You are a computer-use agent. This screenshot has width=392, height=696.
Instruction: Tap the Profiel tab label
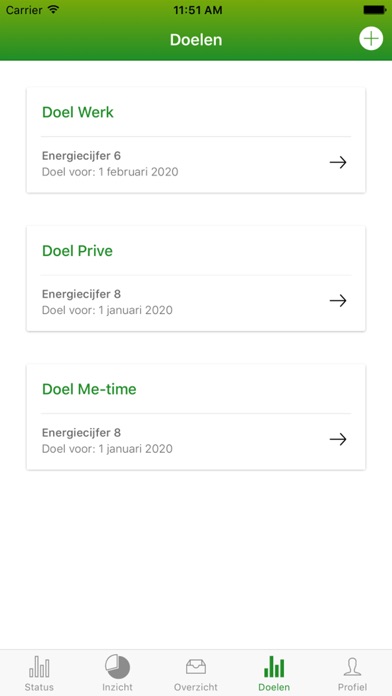coord(352,687)
